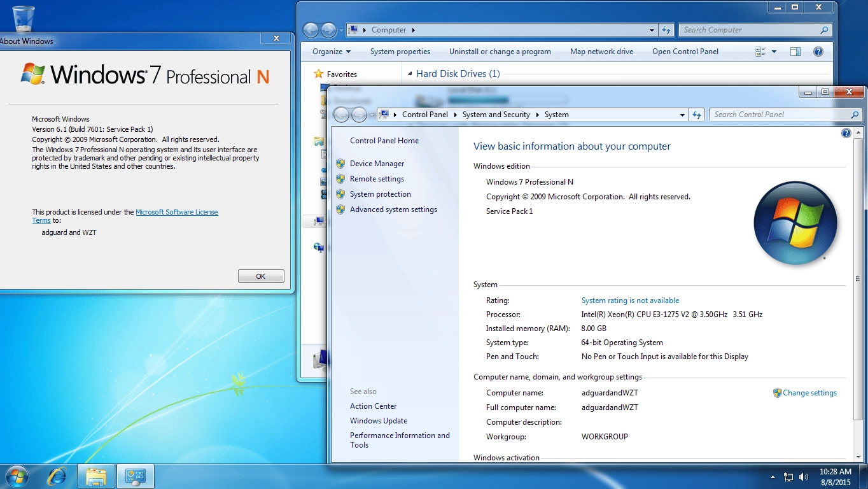Click computer icon in Computer address bar
The height and width of the screenshot is (489, 868).
[x=354, y=30]
